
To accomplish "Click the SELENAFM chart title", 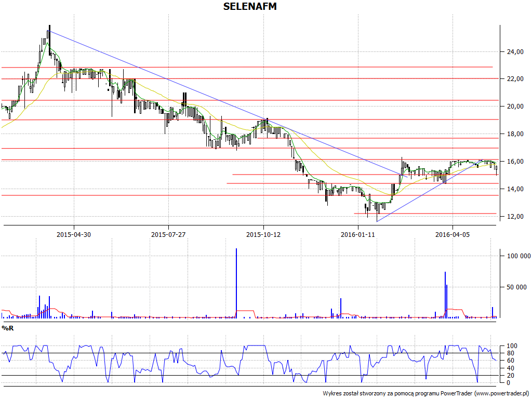I will pyautogui.click(x=250, y=6).
